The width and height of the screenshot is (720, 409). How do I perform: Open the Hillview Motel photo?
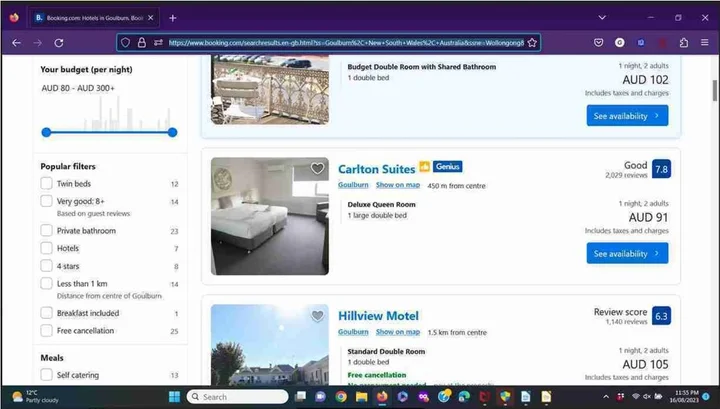[x=270, y=345]
